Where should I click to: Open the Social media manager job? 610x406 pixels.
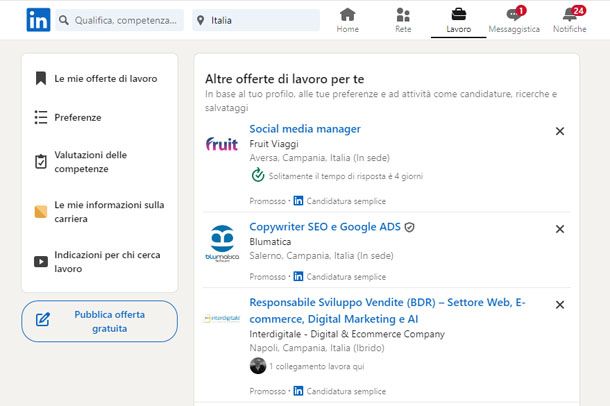[305, 129]
